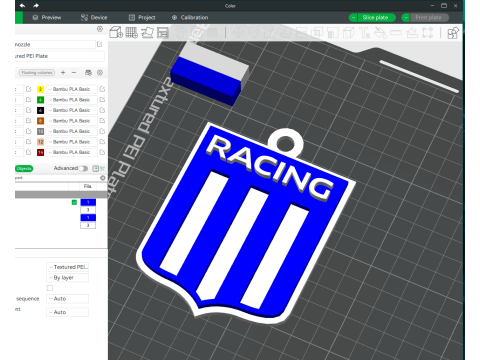Tick the empty checkbox below By layer
480x360 pixels.
tap(50, 288)
